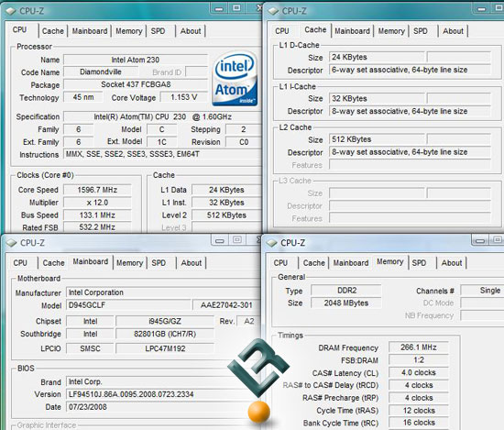Open the About tab in the Processor window
This screenshot has height=430, width=504.
(191, 31)
